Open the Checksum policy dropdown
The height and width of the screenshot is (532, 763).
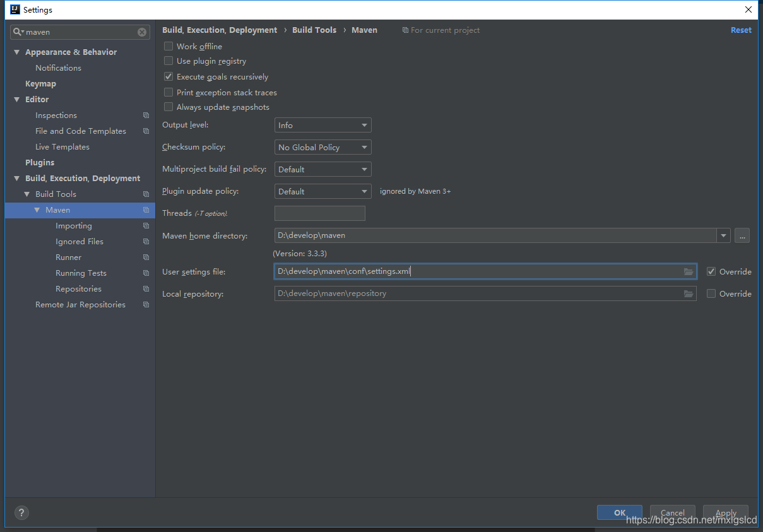(323, 147)
